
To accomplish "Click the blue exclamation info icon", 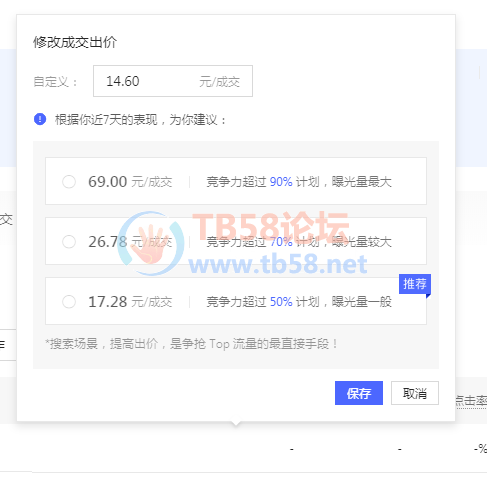I will coord(40,119).
